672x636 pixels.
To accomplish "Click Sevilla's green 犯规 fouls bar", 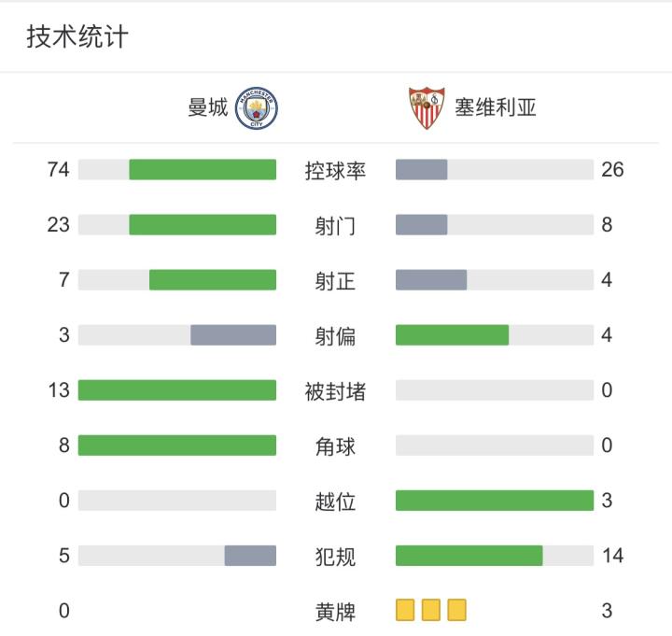I will click(469, 556).
